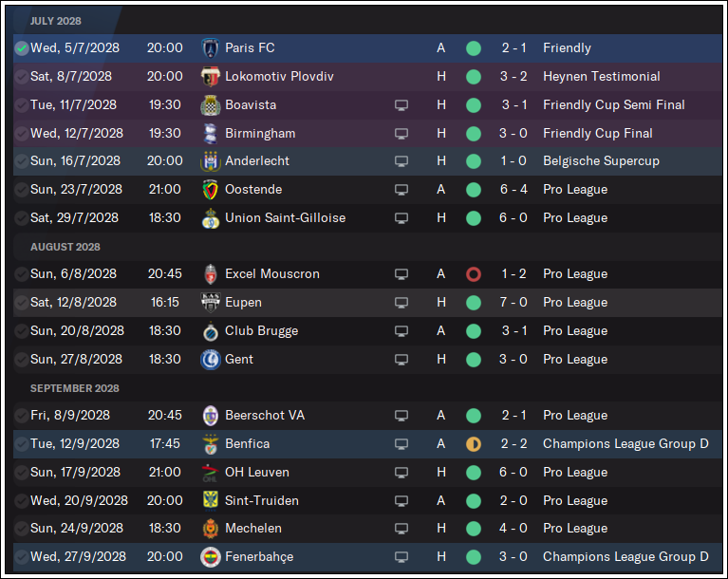The height and width of the screenshot is (579, 728).
Task: Open the Lokomotiv Plovdiv team link
Action: click(279, 77)
